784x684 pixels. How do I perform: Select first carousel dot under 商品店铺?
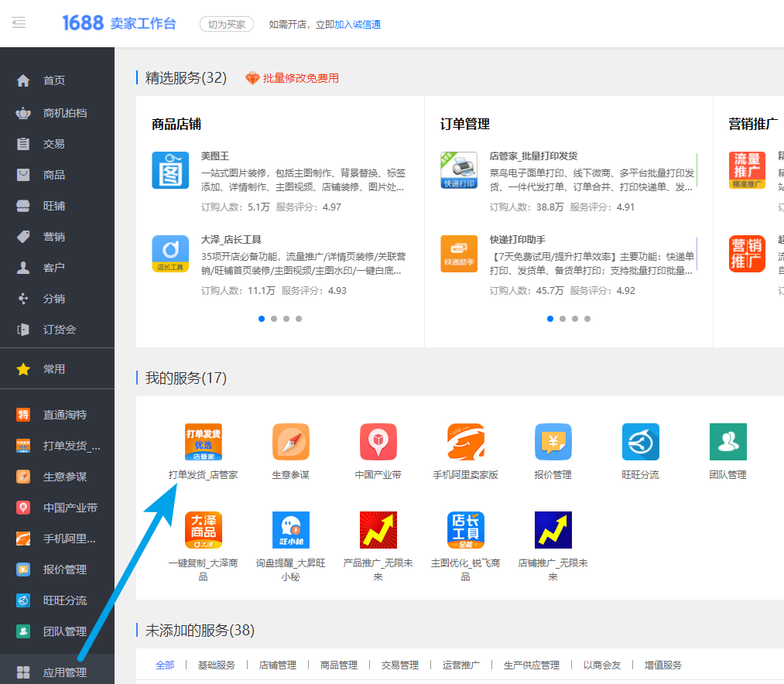click(x=262, y=319)
